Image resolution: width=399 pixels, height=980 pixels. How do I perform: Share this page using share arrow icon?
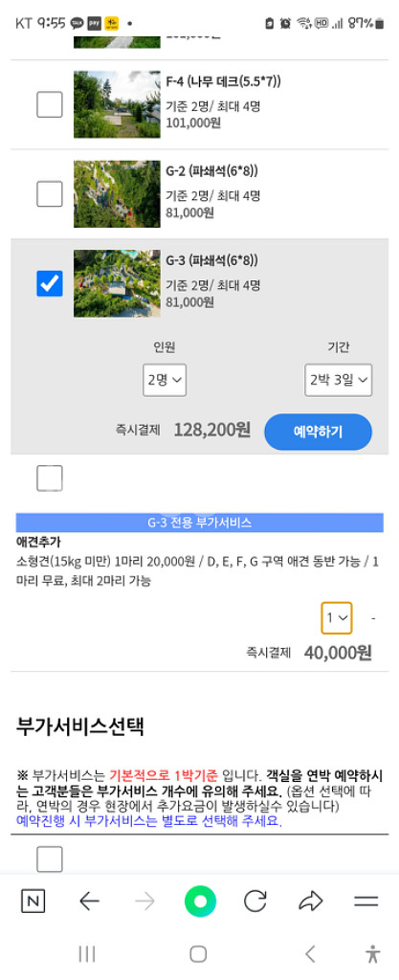point(310,902)
